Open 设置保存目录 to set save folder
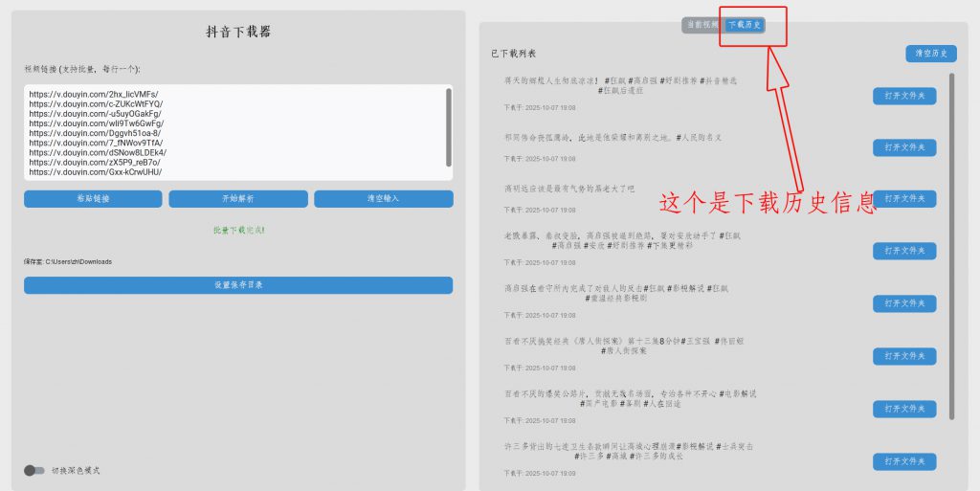Screen dimensions: 980x491 tap(238, 285)
